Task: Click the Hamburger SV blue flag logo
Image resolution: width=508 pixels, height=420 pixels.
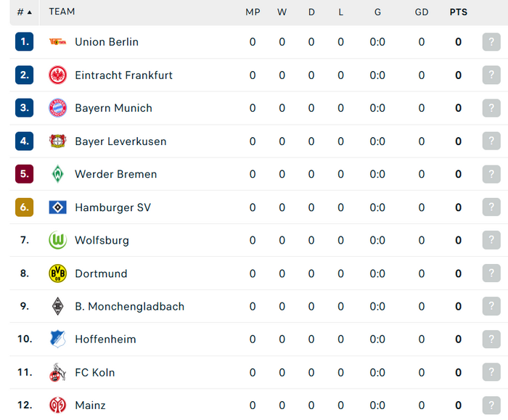Action: (57, 207)
